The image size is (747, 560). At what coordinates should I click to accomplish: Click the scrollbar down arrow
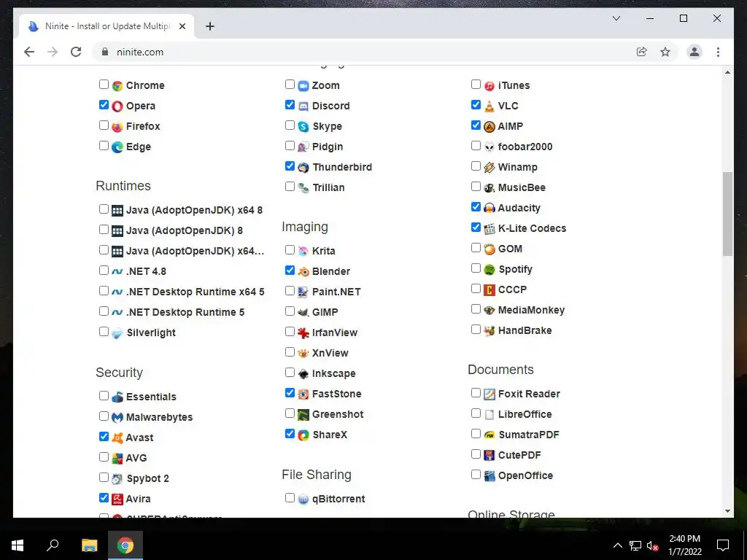(727, 511)
